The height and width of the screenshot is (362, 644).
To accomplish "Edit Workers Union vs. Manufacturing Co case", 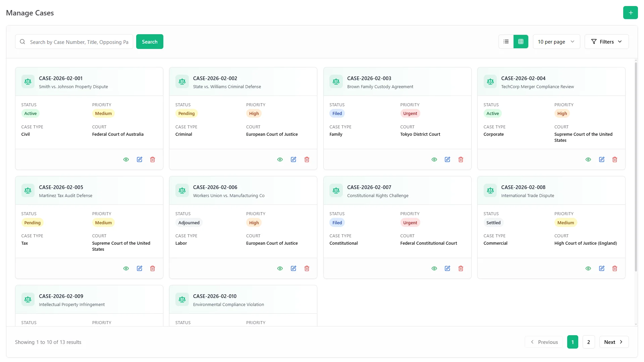I will (293, 268).
